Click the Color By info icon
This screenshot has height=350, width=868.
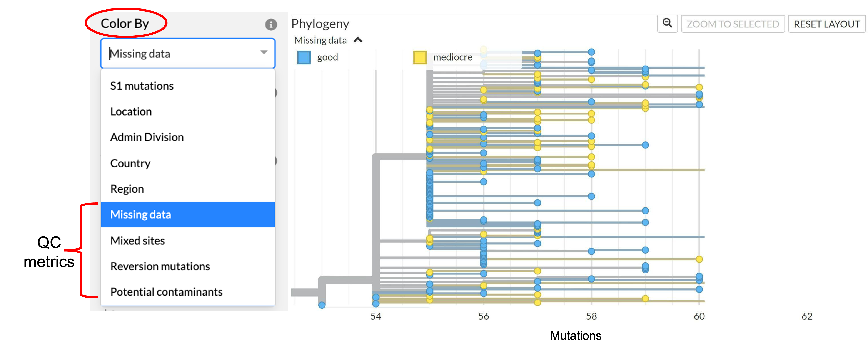[x=271, y=24]
